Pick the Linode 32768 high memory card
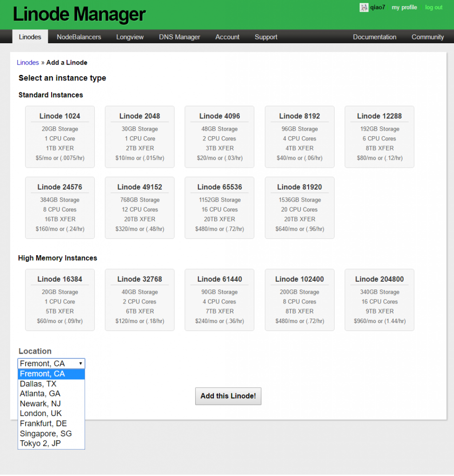 click(139, 300)
